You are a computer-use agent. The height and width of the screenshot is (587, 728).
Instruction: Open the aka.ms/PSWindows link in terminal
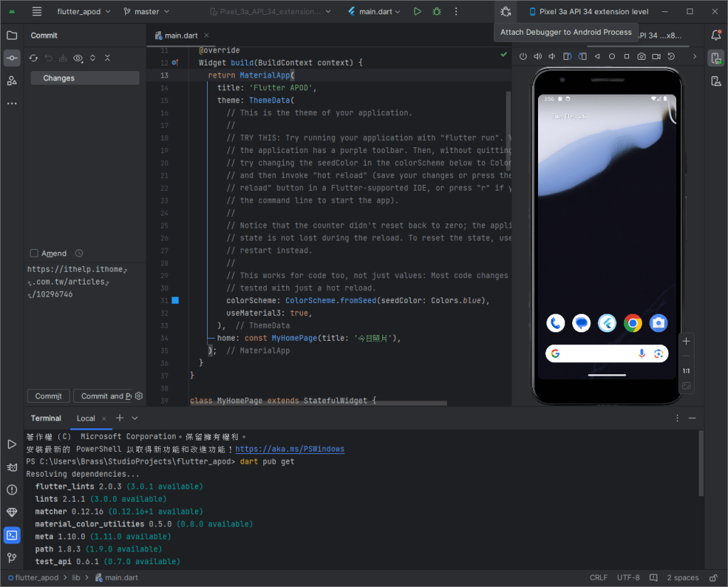coord(290,449)
